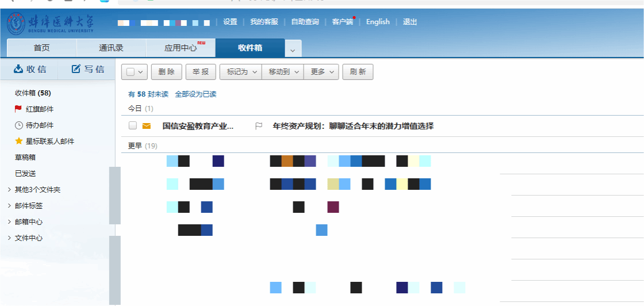
Task: Click the star icon for starred contacts
Action: click(x=18, y=141)
